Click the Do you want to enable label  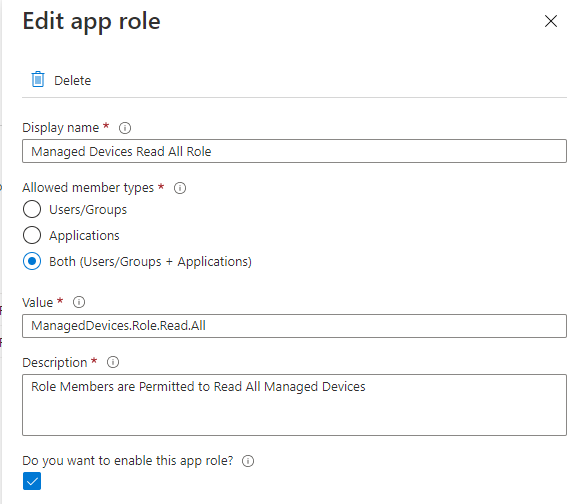pyautogui.click(x=128, y=461)
